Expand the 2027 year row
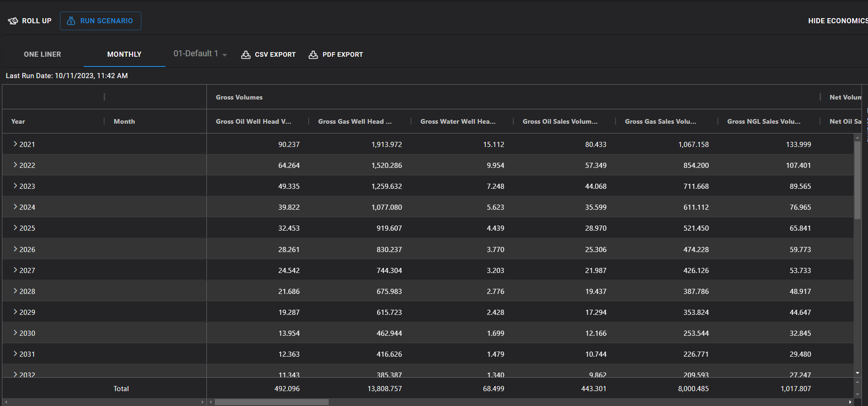Screen dimensions: 868x406 [15, 270]
